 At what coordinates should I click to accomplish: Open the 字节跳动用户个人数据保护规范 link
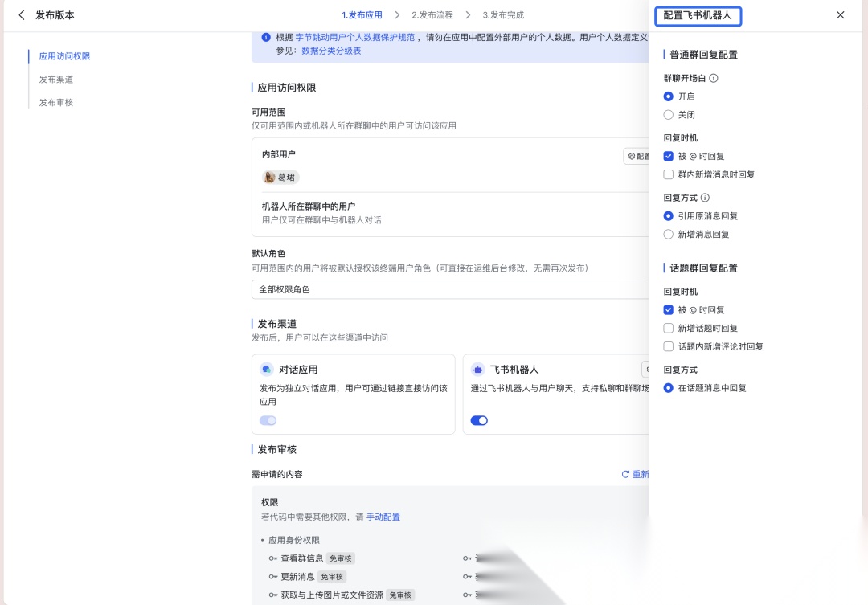pyautogui.click(x=355, y=37)
